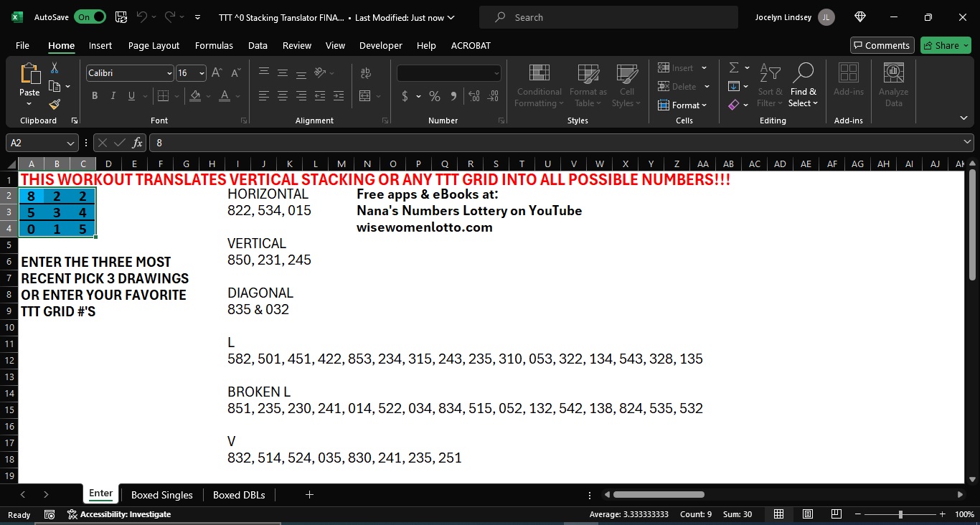The image size is (980, 525).
Task: Click the AutoSum sigma icon
Action: tap(734, 67)
